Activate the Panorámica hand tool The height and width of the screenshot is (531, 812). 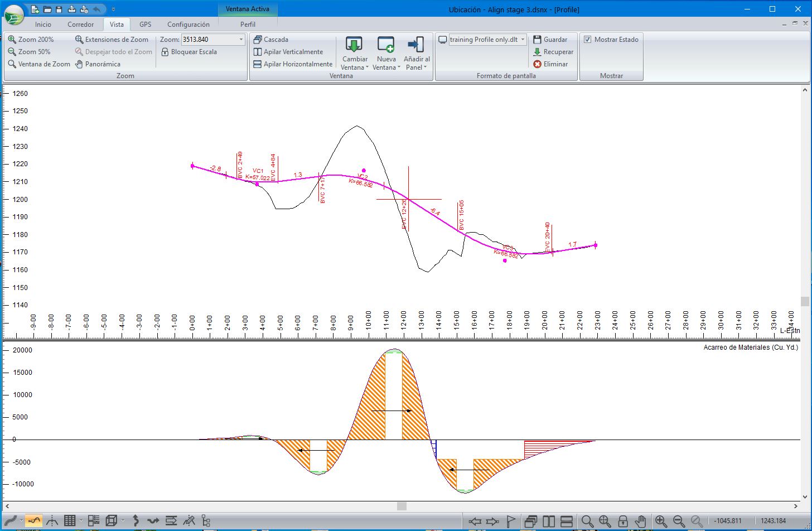79,64
